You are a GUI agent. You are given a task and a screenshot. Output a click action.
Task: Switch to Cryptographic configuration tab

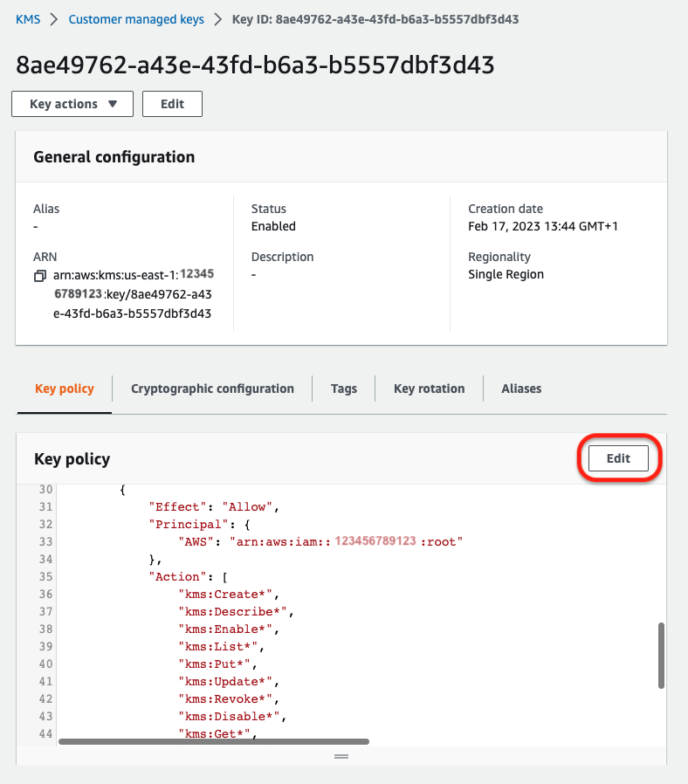click(212, 389)
